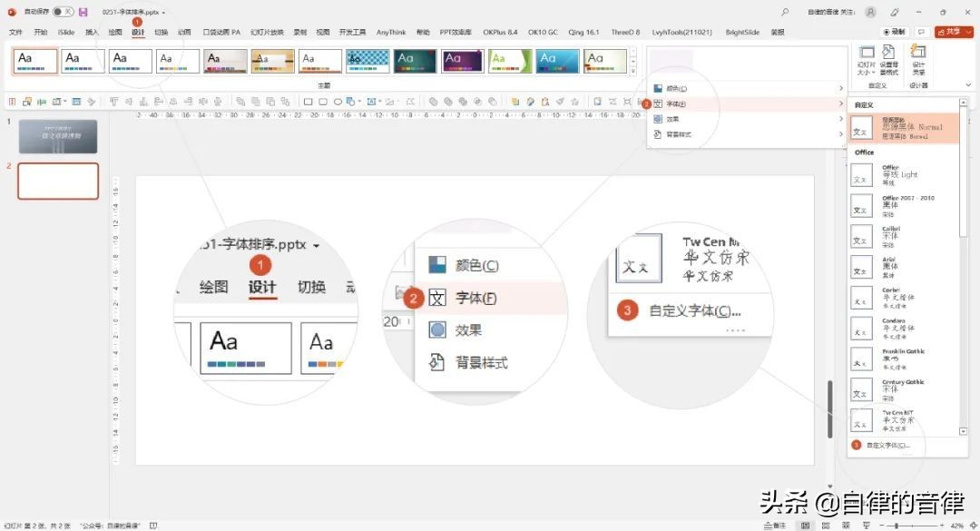Viewport: 980px width, 531px height.
Task: Switch to Normal view in status bar
Action: [x=806, y=524]
